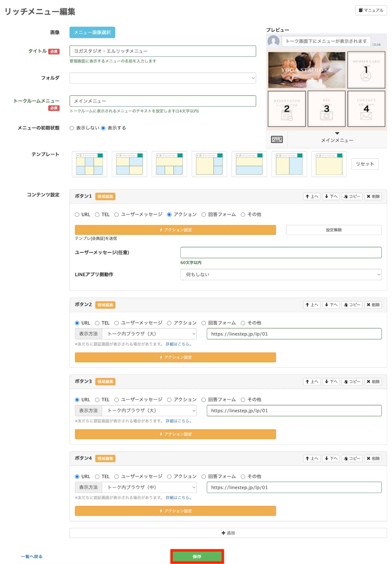Viewport: 392px width, 564px height.
Task: Go back via 一覧へ戻る link
Action: [x=32, y=557]
